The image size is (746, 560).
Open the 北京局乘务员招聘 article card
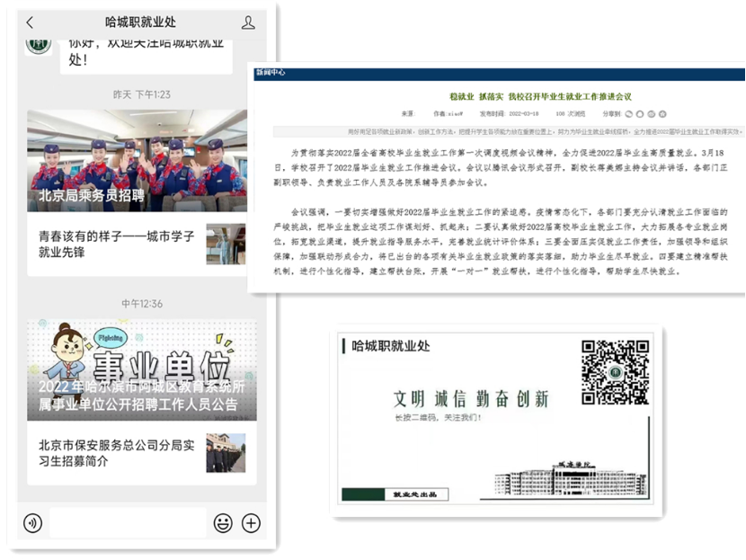pos(137,161)
